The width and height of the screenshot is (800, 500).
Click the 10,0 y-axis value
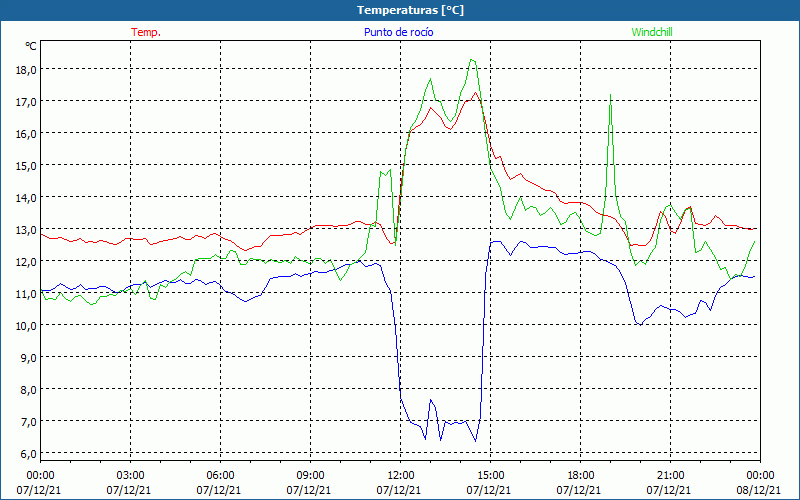pos(26,326)
